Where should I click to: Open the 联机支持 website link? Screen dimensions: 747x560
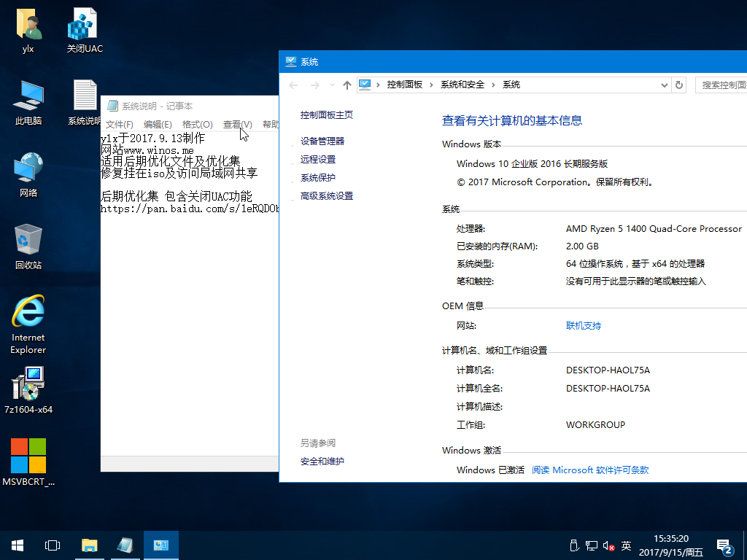pos(583,326)
